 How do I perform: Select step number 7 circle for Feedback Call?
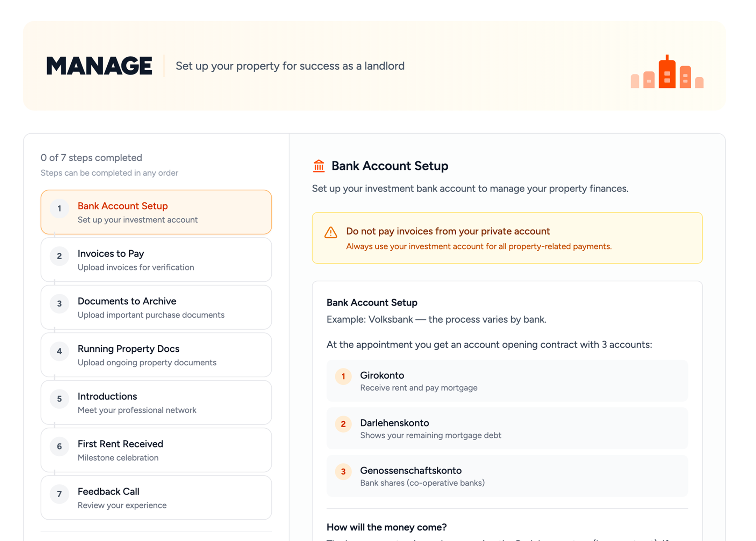pyautogui.click(x=59, y=494)
